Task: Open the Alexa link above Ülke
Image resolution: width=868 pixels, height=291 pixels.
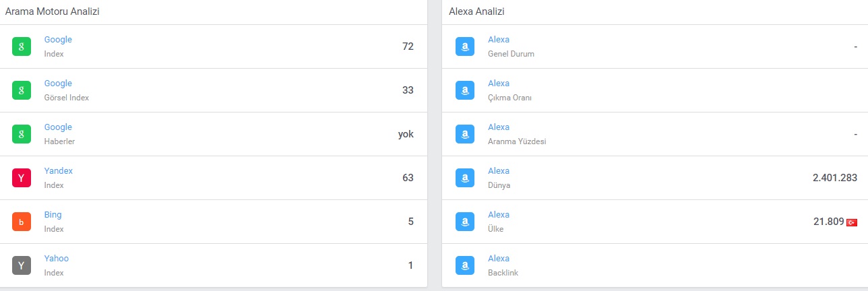Action: 499,215
